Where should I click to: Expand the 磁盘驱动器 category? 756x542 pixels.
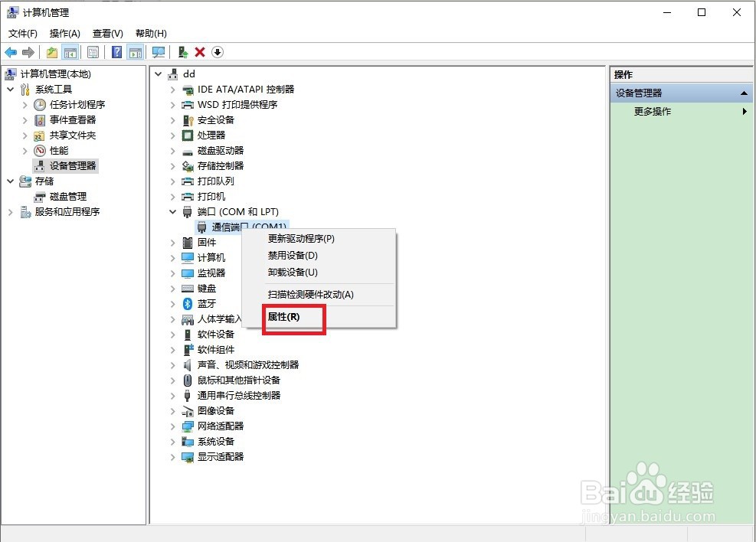tap(172, 151)
